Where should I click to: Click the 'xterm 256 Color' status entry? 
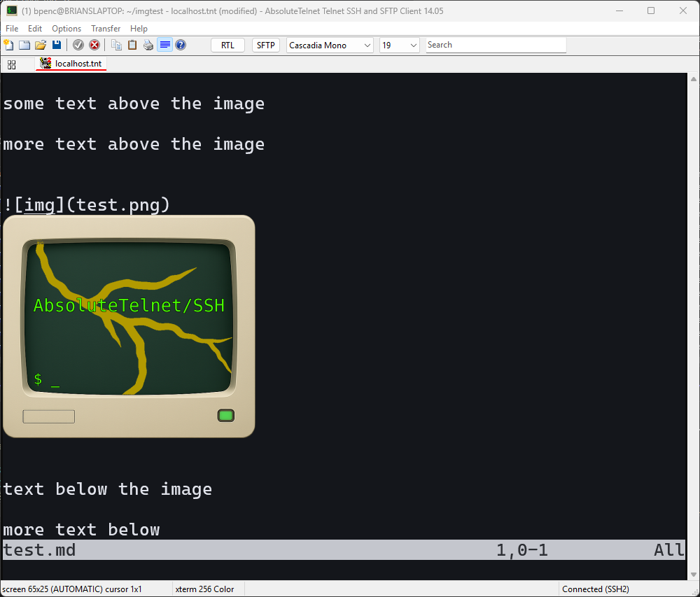pos(204,589)
